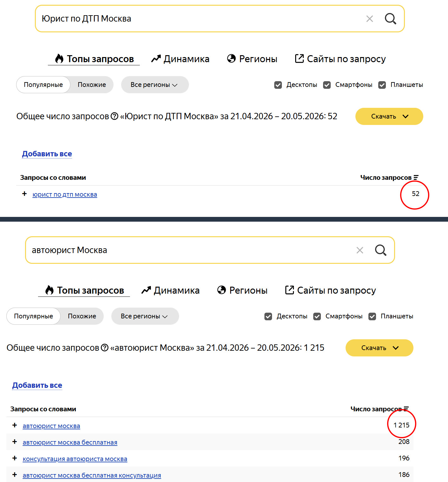The height and width of the screenshot is (482, 448).
Task: Uncheck 'Десктопы' checkbox in the top panel
Action: coord(278,85)
